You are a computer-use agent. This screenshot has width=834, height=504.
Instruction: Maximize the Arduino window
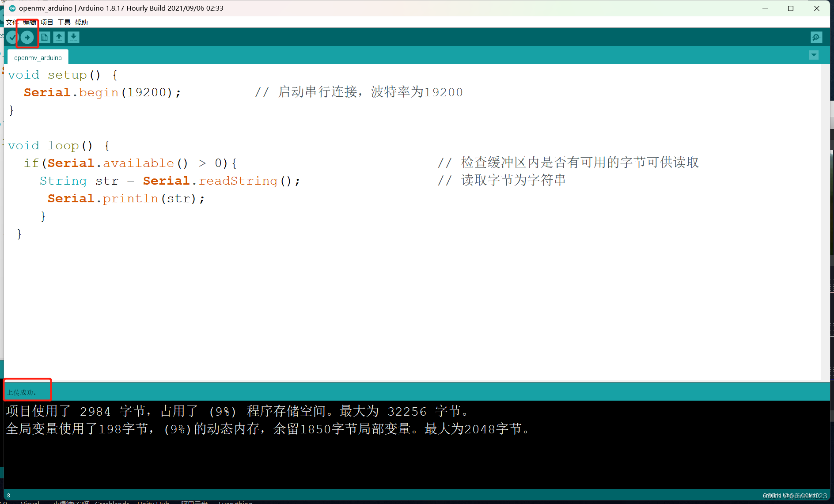coord(791,8)
